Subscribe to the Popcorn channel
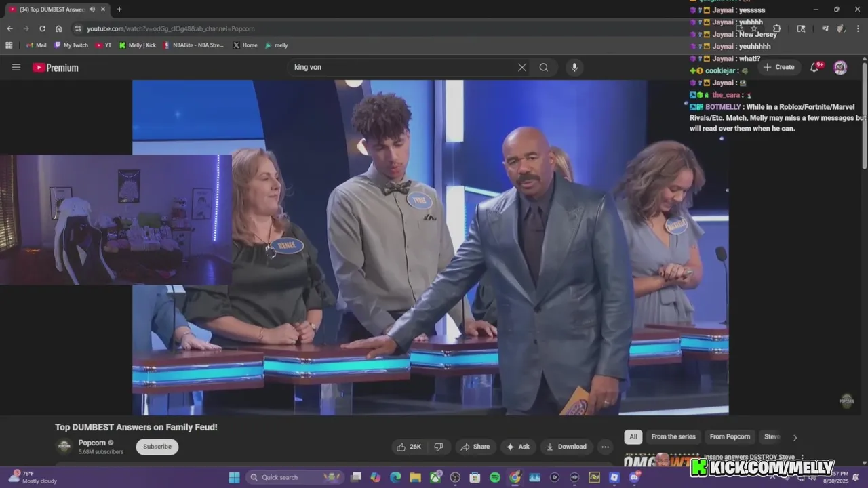Image resolution: width=868 pixels, height=488 pixels. [157, 447]
